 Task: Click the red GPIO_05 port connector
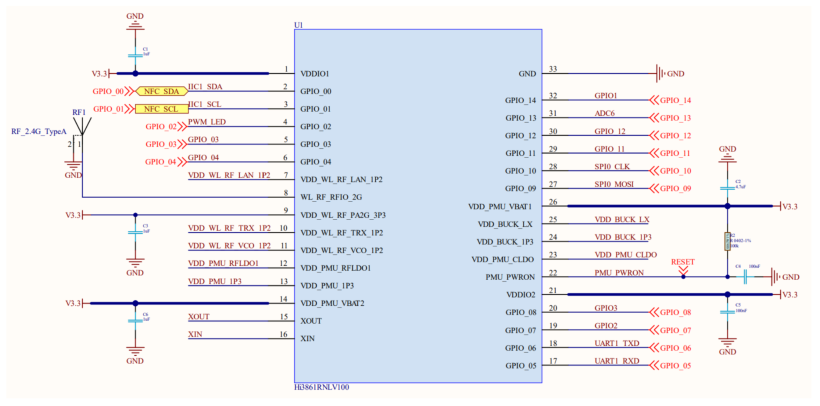coord(671,365)
